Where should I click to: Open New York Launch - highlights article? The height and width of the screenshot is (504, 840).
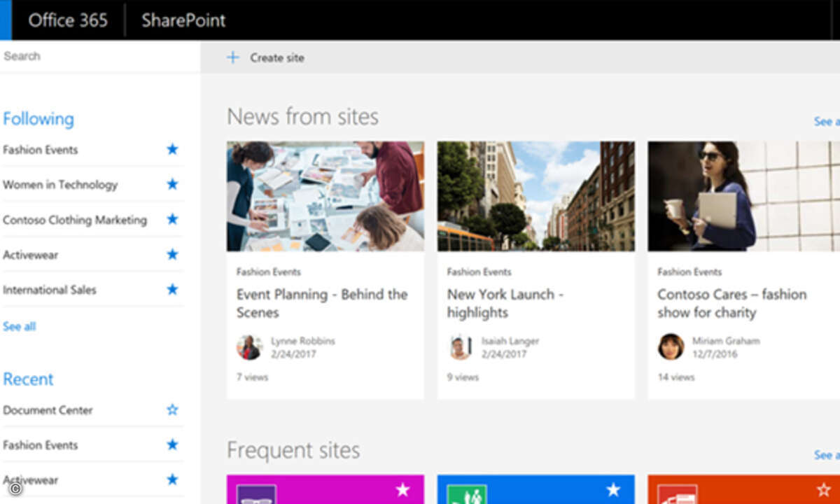(505, 303)
